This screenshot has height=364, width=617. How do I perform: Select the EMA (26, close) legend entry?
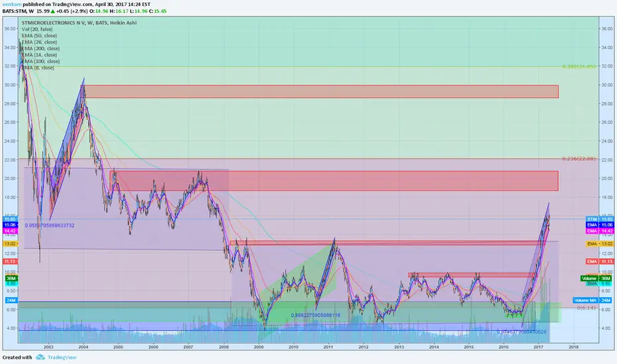(39, 42)
